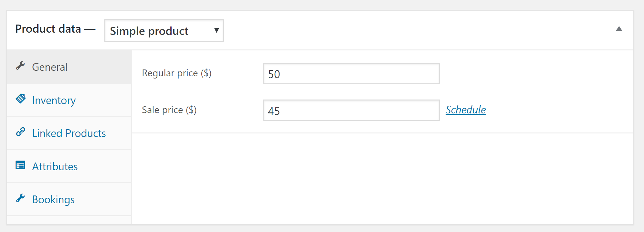644x232 pixels.
Task: Open the Simple product type dropdown
Action: [158, 31]
